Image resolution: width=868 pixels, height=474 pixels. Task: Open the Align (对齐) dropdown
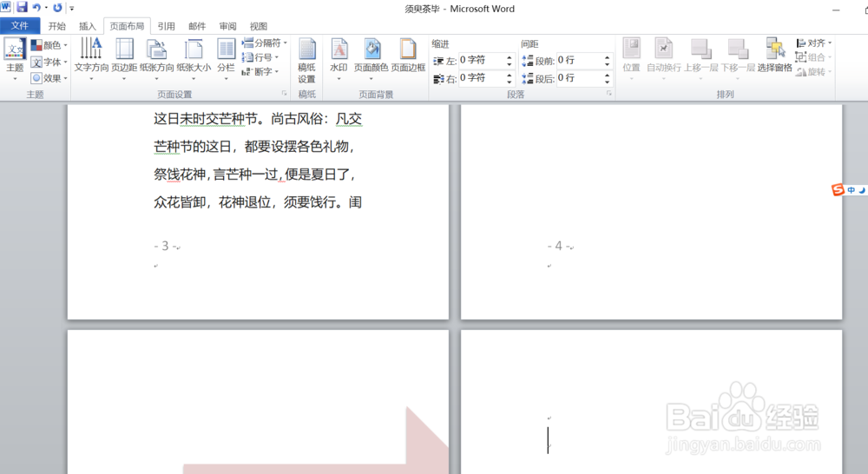[814, 43]
